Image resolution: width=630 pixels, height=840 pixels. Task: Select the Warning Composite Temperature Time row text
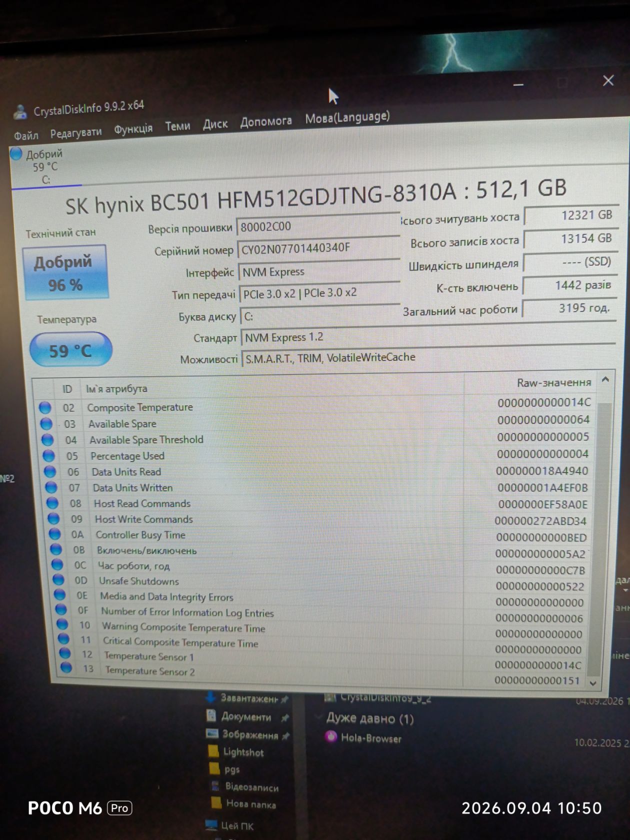coord(184,627)
